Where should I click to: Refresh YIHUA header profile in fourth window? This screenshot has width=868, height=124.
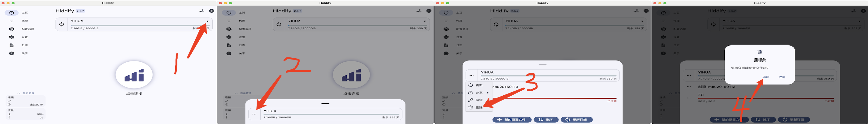click(x=714, y=24)
